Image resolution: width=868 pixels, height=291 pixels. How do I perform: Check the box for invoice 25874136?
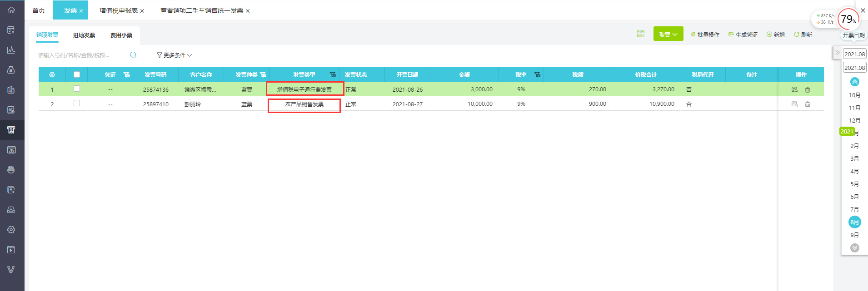tap(77, 89)
